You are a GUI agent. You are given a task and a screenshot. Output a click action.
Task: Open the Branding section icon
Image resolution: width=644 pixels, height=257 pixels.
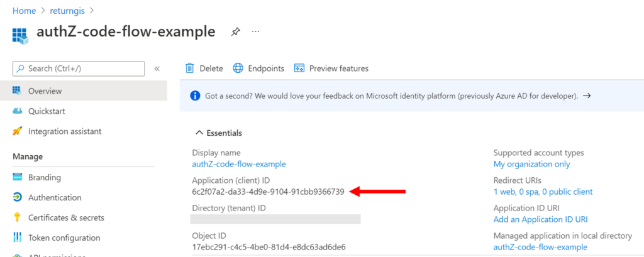17,177
